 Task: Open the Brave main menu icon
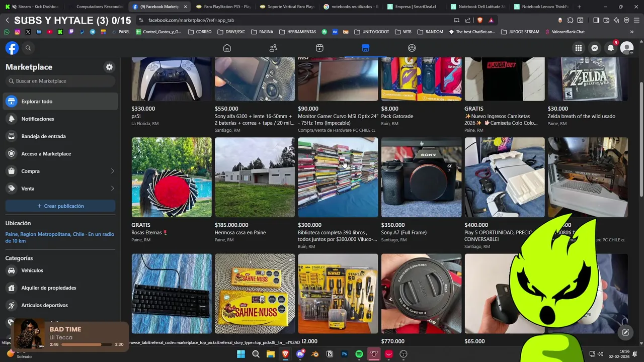pyautogui.click(x=637, y=20)
